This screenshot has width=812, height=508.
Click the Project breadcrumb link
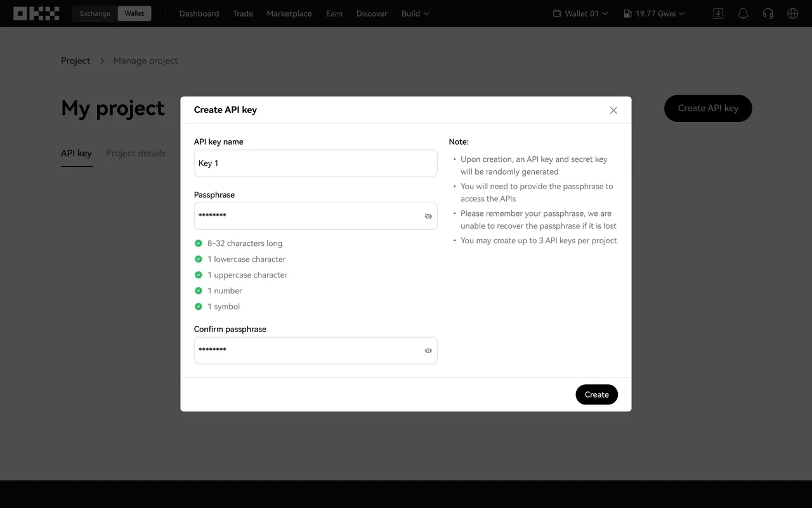click(75, 61)
